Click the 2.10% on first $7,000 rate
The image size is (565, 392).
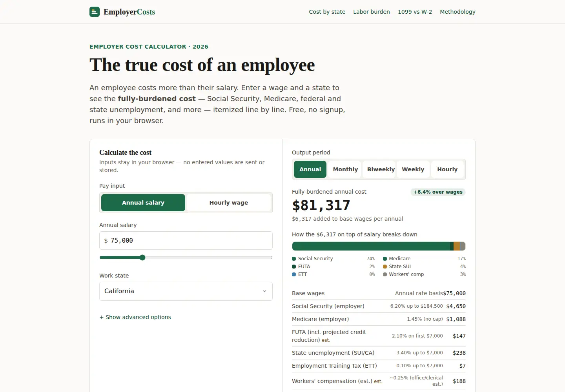coord(417,336)
